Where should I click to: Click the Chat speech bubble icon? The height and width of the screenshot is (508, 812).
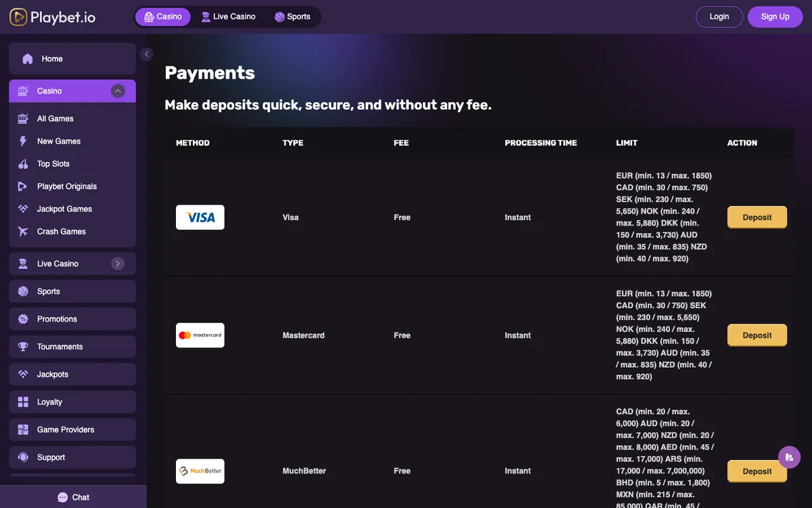click(x=63, y=497)
